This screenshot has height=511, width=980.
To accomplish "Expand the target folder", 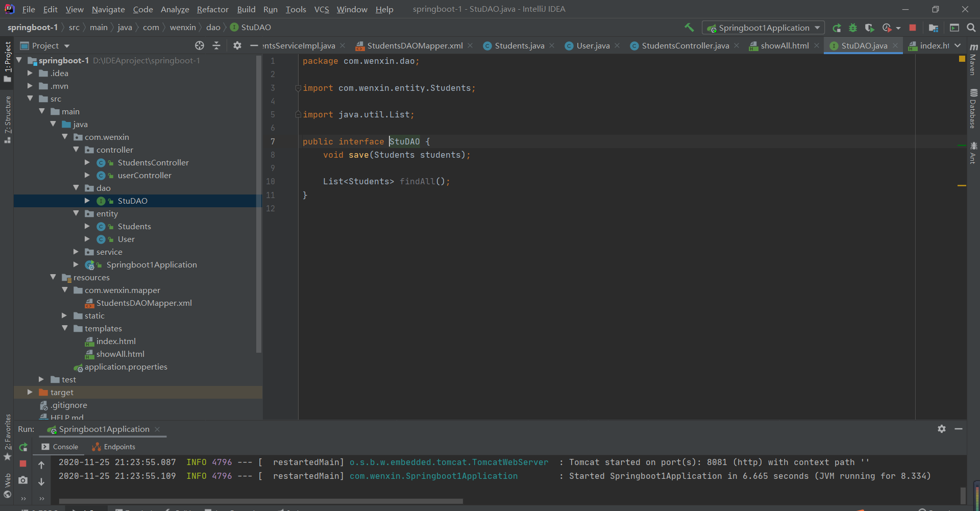I will click(30, 392).
